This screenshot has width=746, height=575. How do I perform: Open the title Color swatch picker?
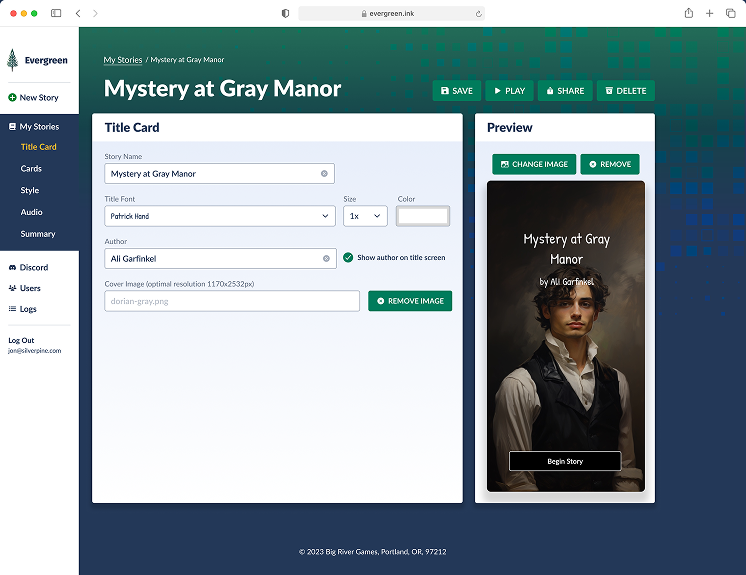click(423, 216)
